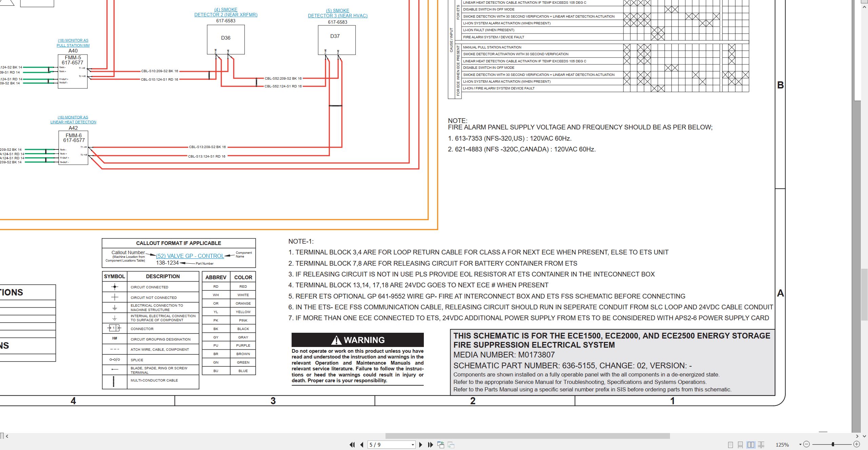Viewport: 868px width, 450px height.
Task: Click the cable label CBL-S13:124-S1 RD 16
Action: (x=207, y=156)
